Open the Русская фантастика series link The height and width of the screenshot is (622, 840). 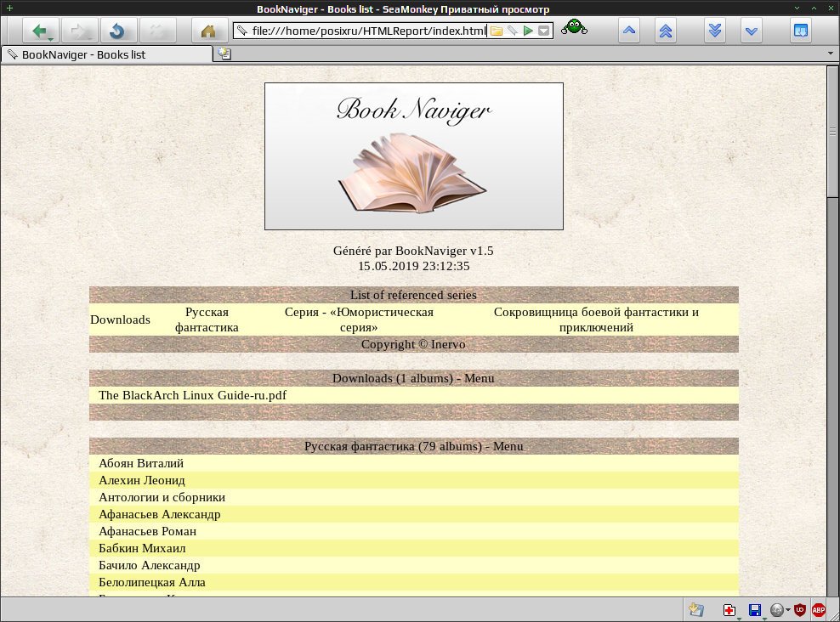[x=207, y=319]
